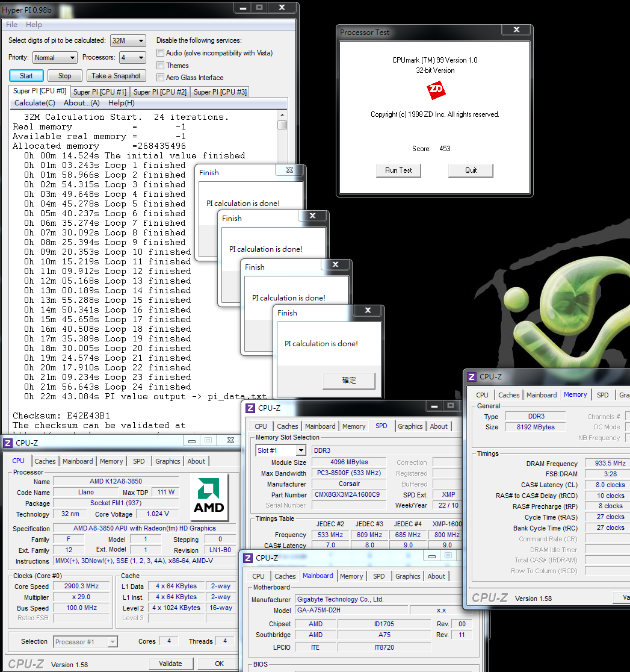Click the Loop 24 finished log line

click(108, 387)
